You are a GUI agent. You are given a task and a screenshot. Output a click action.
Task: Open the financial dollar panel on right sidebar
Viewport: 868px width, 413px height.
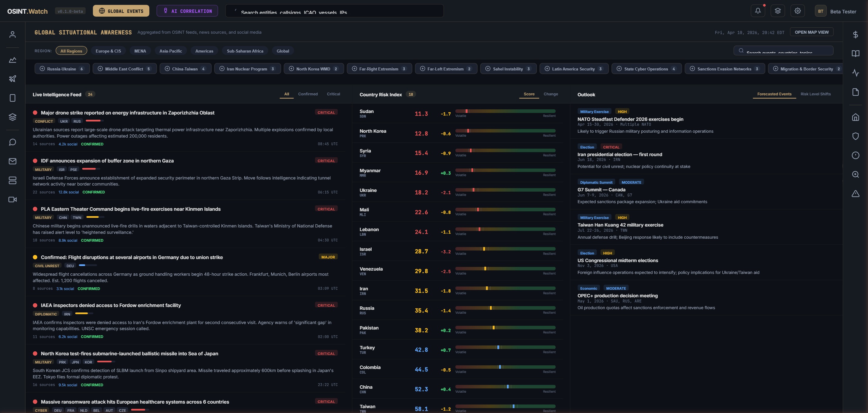856,34
